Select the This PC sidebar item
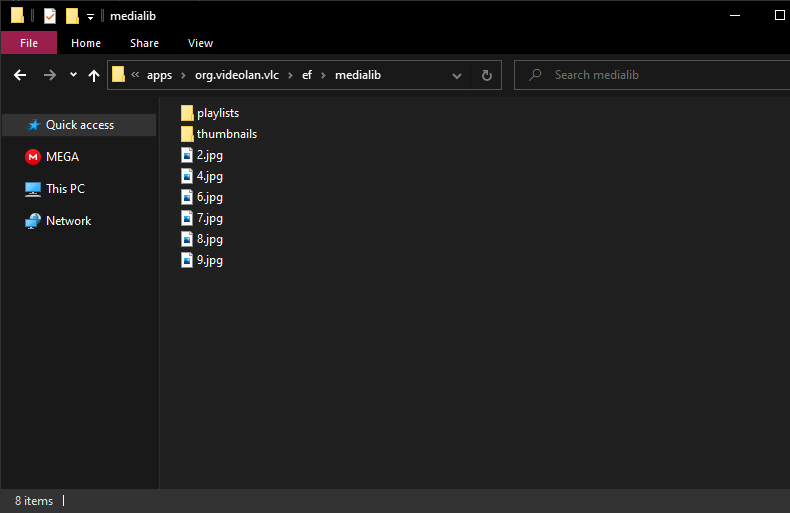790x513 pixels. point(65,189)
